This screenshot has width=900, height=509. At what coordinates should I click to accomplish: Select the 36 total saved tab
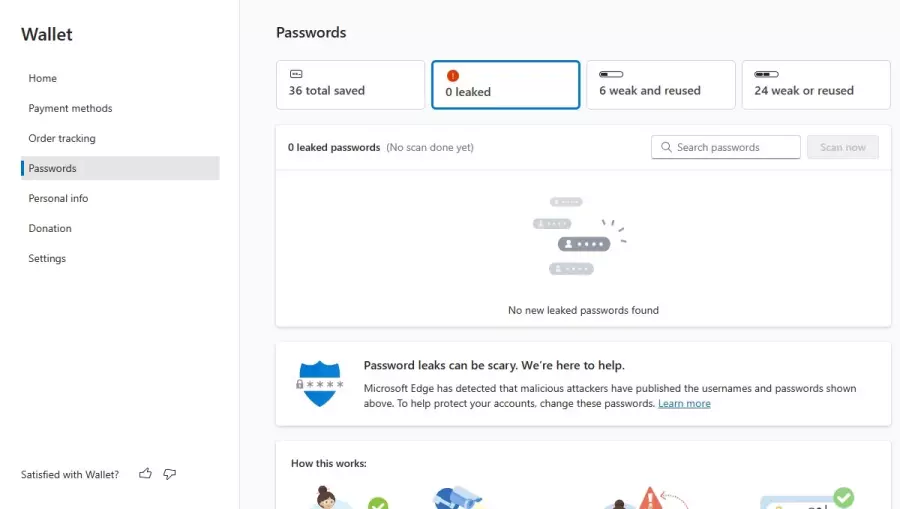point(350,85)
